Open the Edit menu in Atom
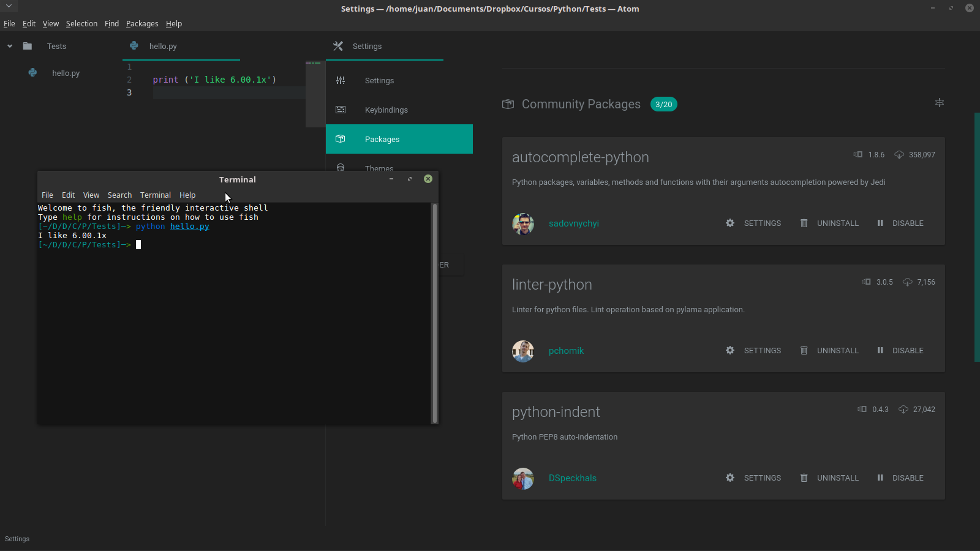This screenshot has width=980, height=551. tap(29, 23)
